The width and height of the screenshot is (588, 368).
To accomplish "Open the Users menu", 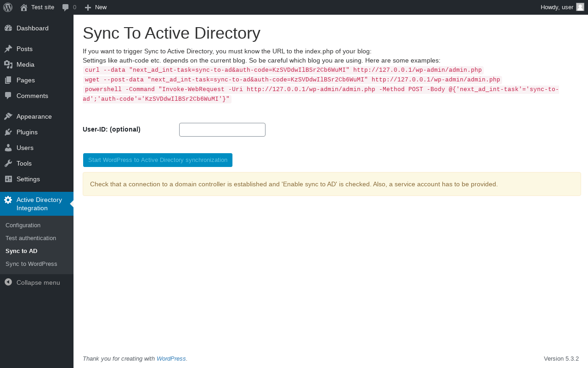I will coord(25,148).
